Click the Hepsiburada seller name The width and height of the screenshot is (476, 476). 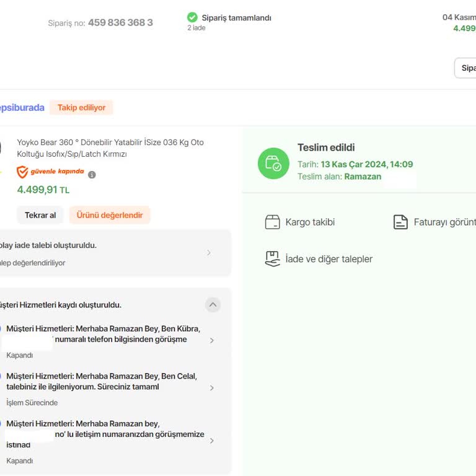[x=21, y=108]
